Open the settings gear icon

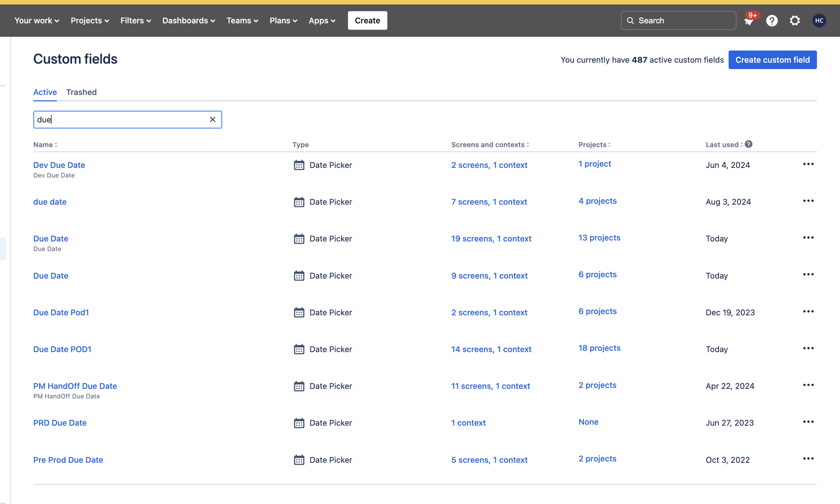(x=795, y=20)
